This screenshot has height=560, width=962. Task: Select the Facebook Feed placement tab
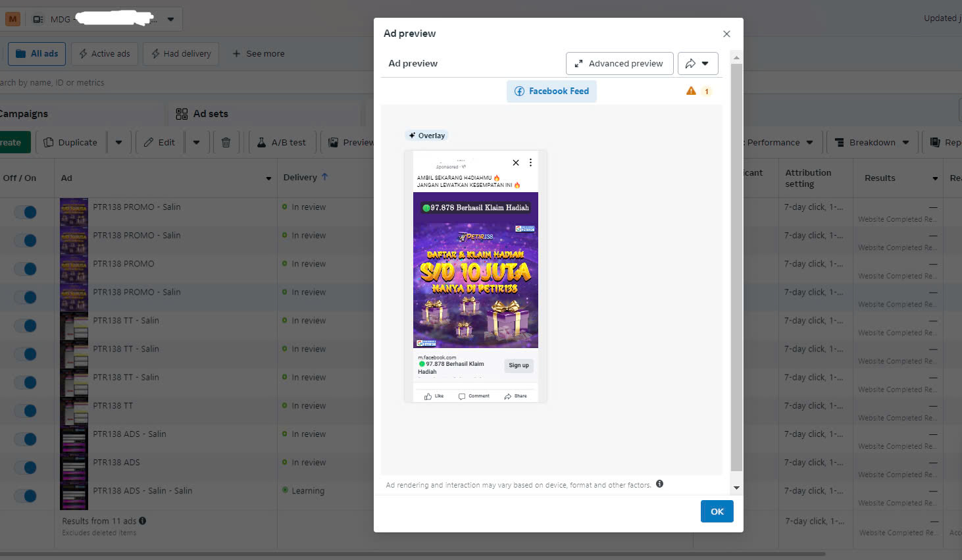(551, 91)
